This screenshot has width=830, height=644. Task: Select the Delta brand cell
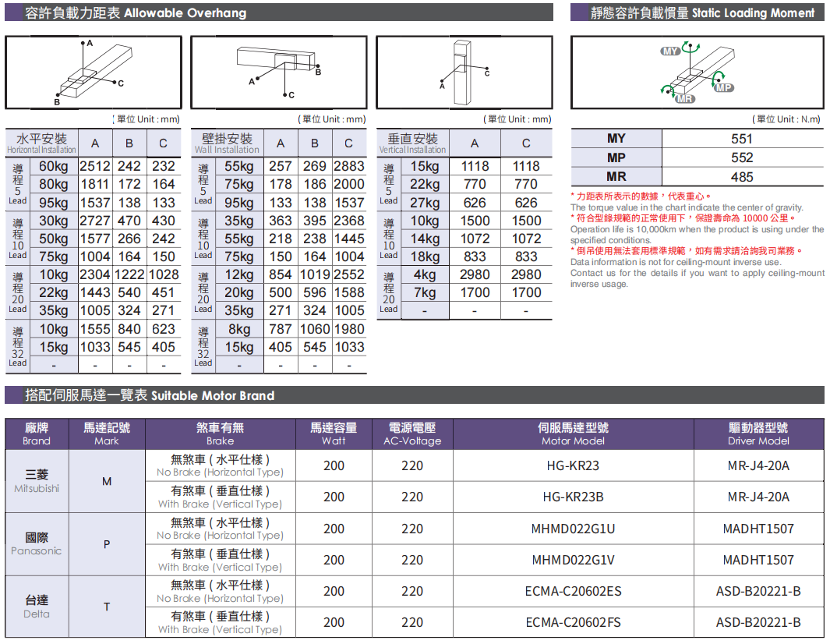[x=37, y=607]
